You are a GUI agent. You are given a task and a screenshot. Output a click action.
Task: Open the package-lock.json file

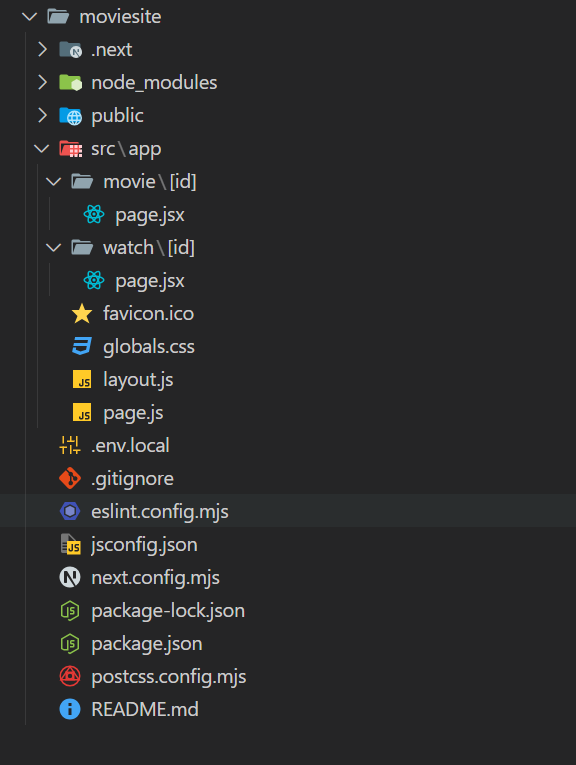[x=168, y=611]
